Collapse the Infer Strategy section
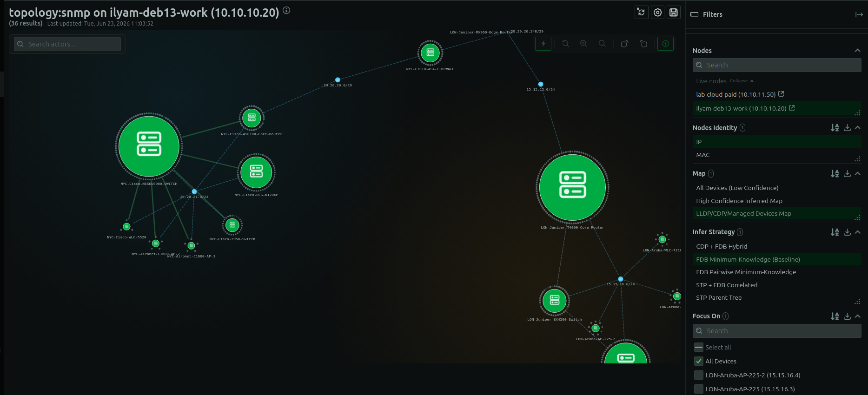Viewport: 868px width, 395px height. point(857,232)
